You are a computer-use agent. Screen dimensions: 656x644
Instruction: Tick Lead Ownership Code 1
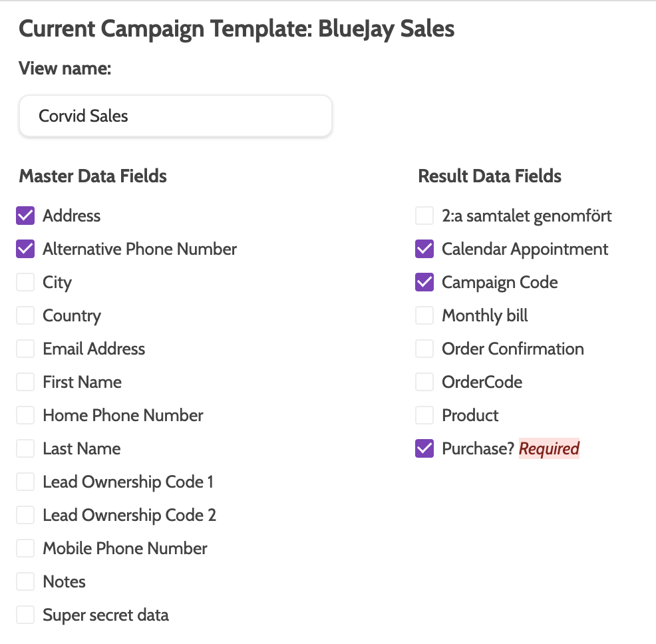coord(25,482)
